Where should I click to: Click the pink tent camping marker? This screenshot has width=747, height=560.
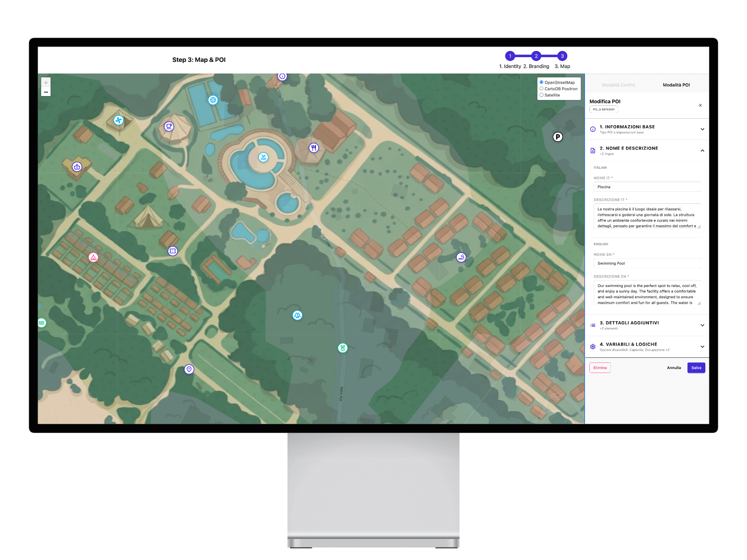[x=93, y=257]
